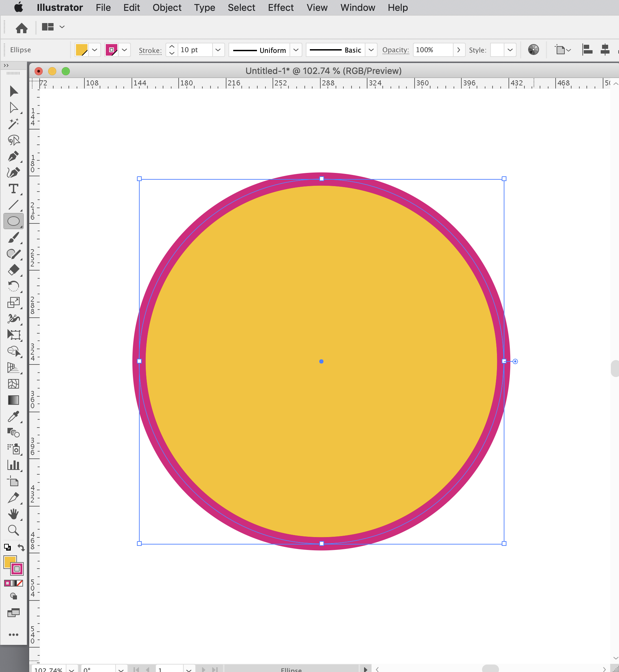Open the Stroke panel via Stroke link
Viewport: 619px width, 672px height.
coord(150,50)
